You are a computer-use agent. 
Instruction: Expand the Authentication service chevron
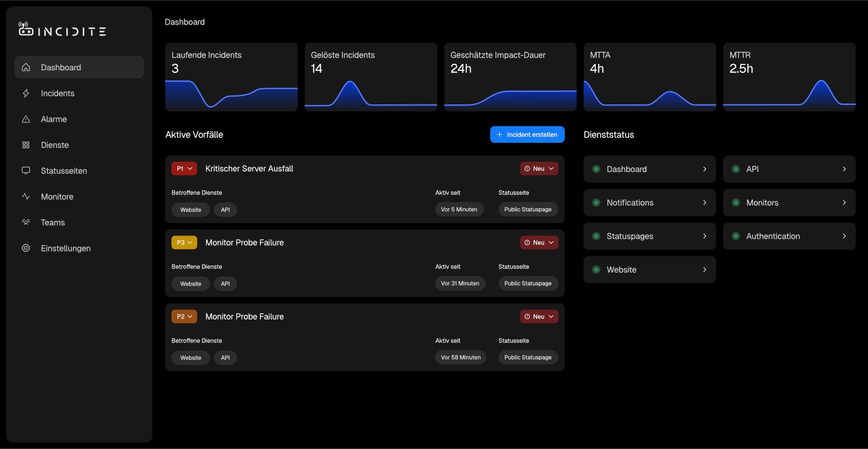844,236
